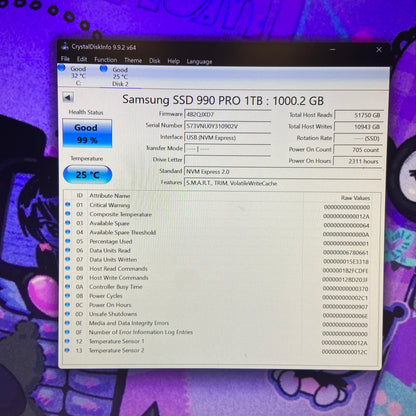Open the Language menu
The image size is (416, 416).
(x=199, y=61)
